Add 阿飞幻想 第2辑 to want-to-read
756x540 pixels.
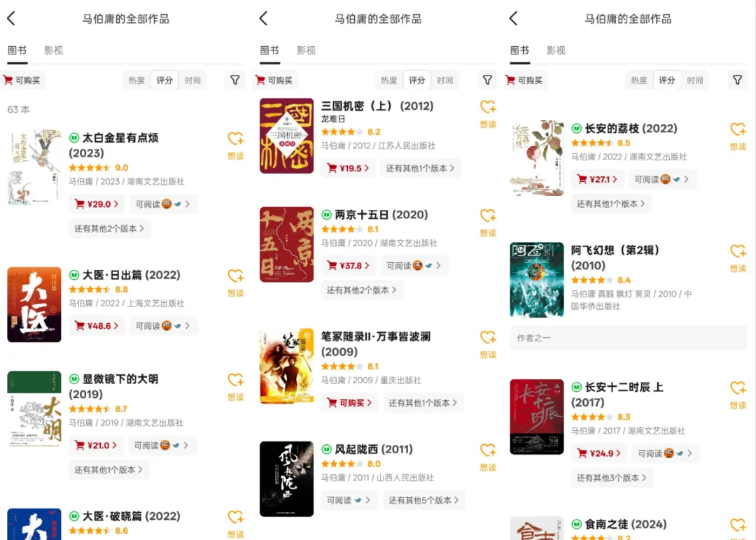738,258
